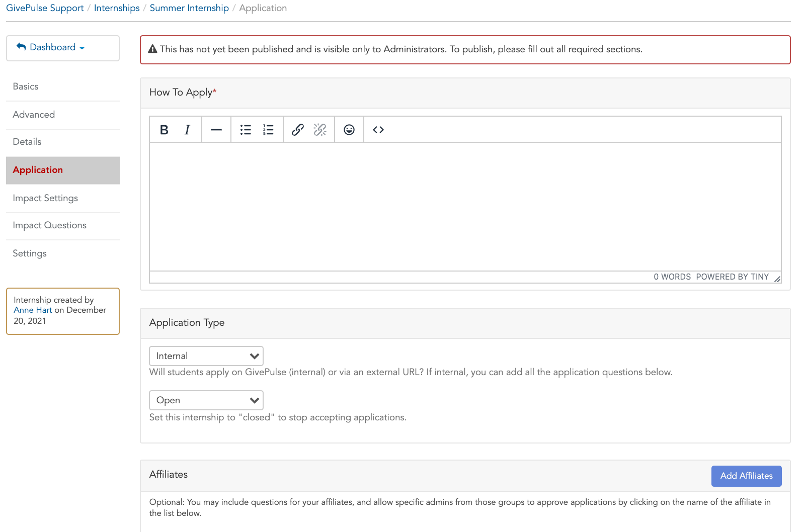Toggle italic formatting in editor
The height and width of the screenshot is (532, 804).
coord(187,130)
